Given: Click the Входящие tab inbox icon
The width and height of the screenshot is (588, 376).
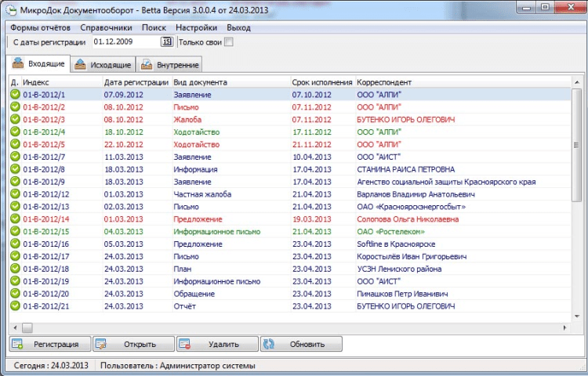Looking at the screenshot, I should point(17,63).
